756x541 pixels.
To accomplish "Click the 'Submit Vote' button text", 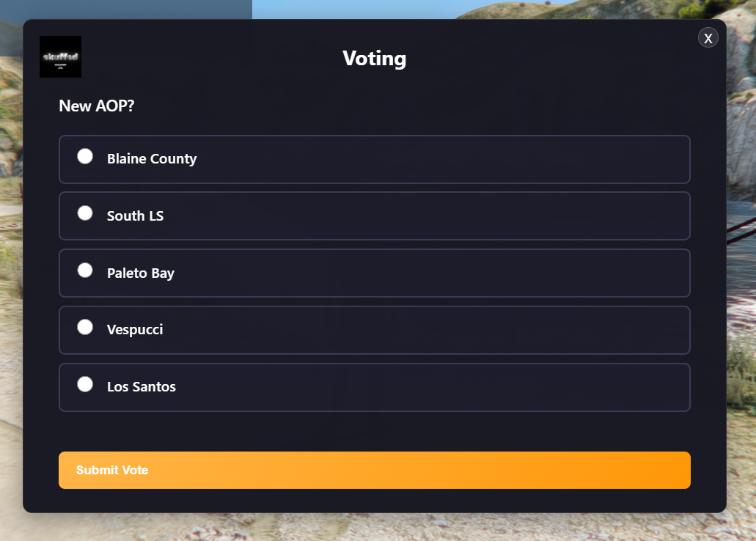I will (x=112, y=470).
